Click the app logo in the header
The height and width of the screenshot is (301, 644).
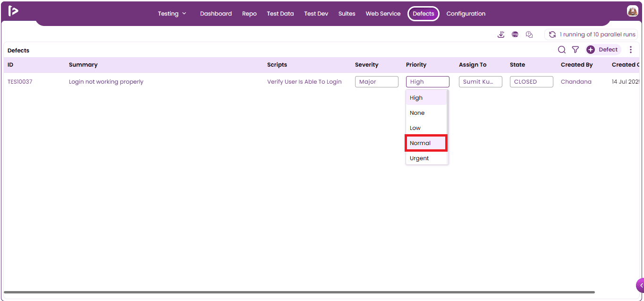click(13, 11)
